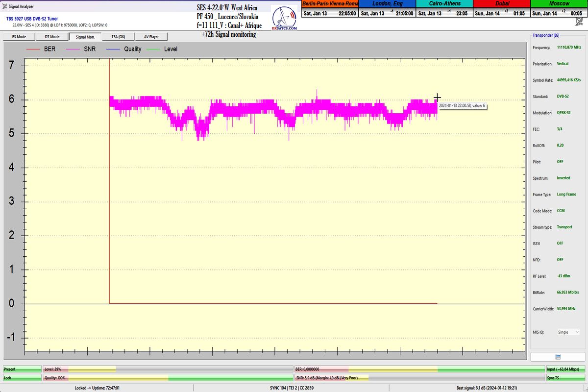Viewport: 588px width, 392px height.
Task: Open the Signal Mon. tab
Action: pyautogui.click(x=85, y=37)
